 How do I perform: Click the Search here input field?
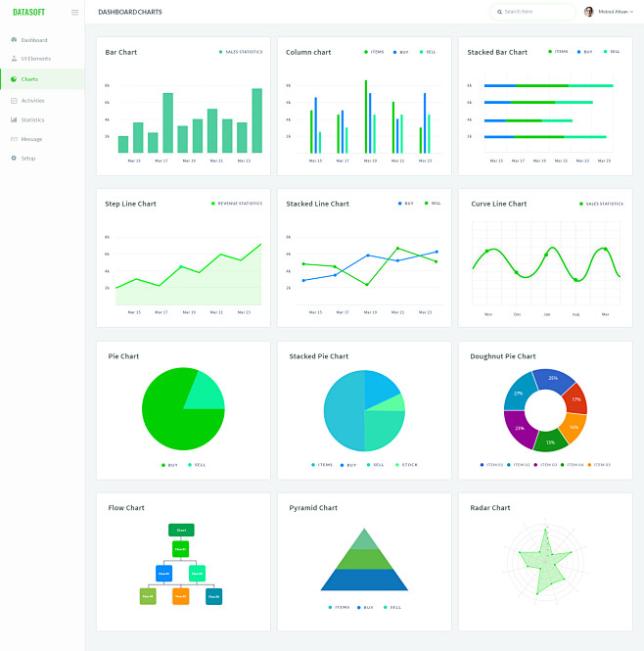click(x=536, y=12)
